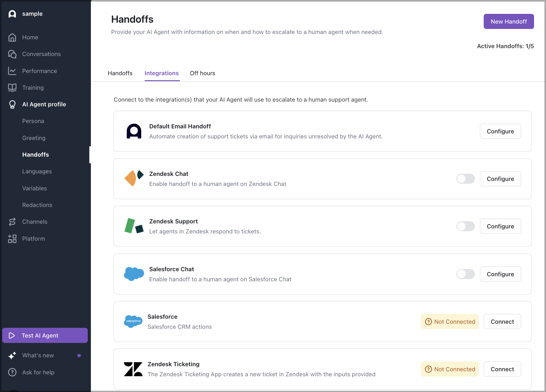Enable the Zendesk Support toggle

(465, 226)
